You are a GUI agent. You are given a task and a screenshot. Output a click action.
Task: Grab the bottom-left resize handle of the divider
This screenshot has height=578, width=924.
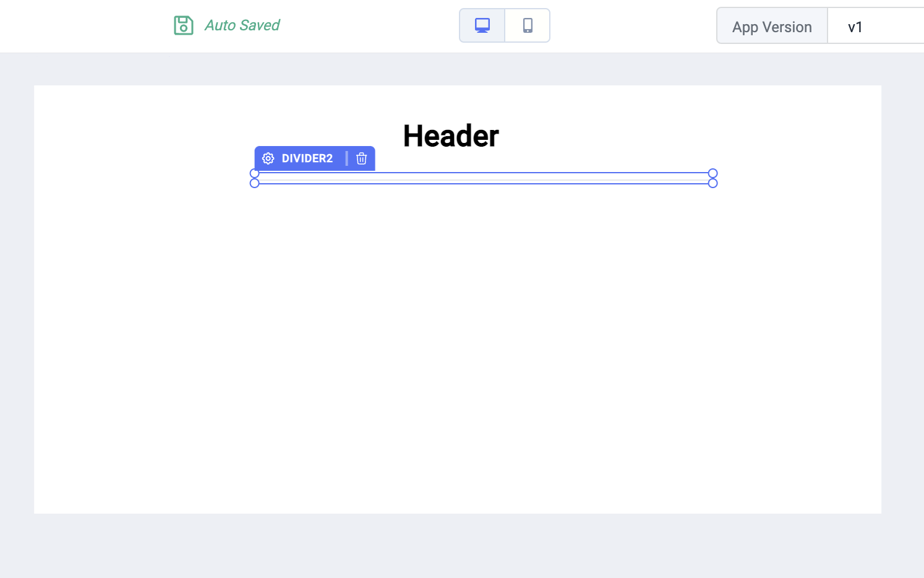tap(254, 183)
